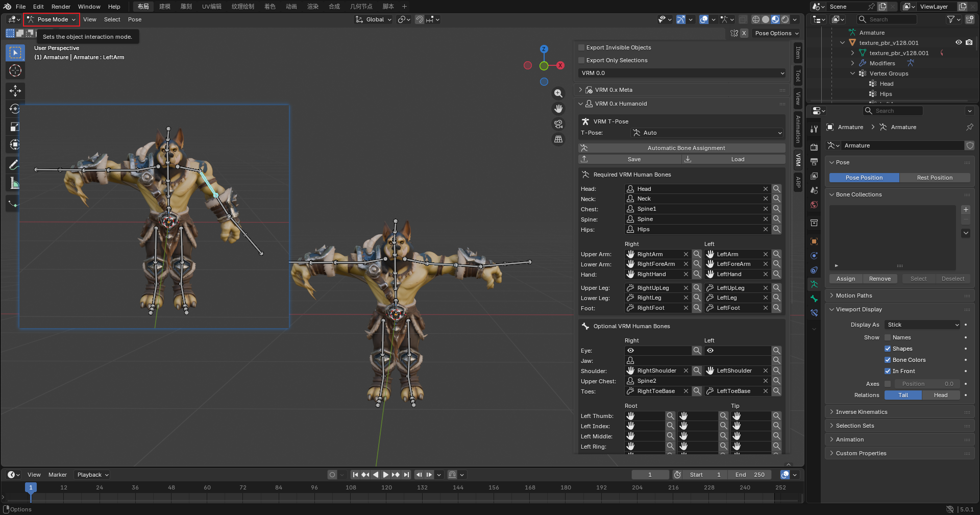Screen dimensions: 980x515
Task: Add a new bone collection
Action: pyautogui.click(x=966, y=210)
